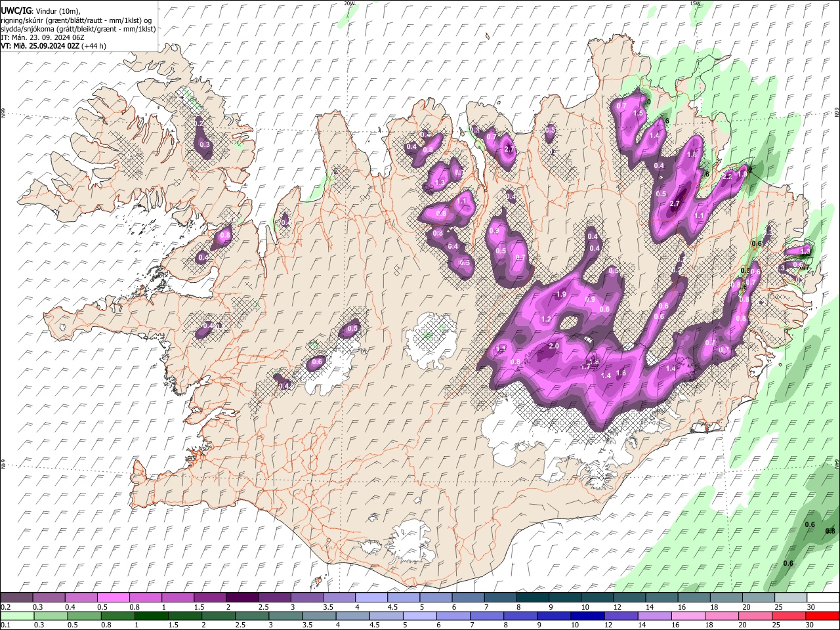Click the '9' label in the rain legend row
Viewport: 840px width, 630px height.
coord(541,625)
